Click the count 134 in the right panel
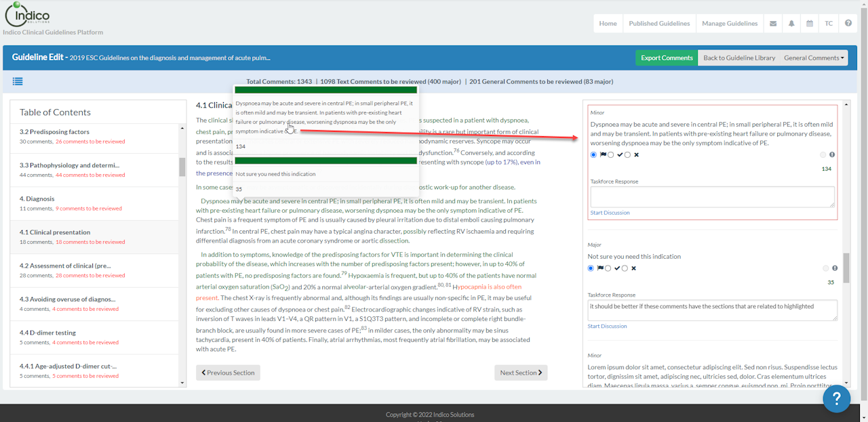The width and height of the screenshot is (868, 422). (827, 169)
